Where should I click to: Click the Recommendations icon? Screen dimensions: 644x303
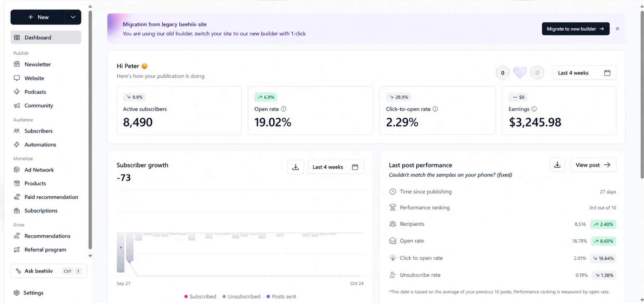(17, 236)
